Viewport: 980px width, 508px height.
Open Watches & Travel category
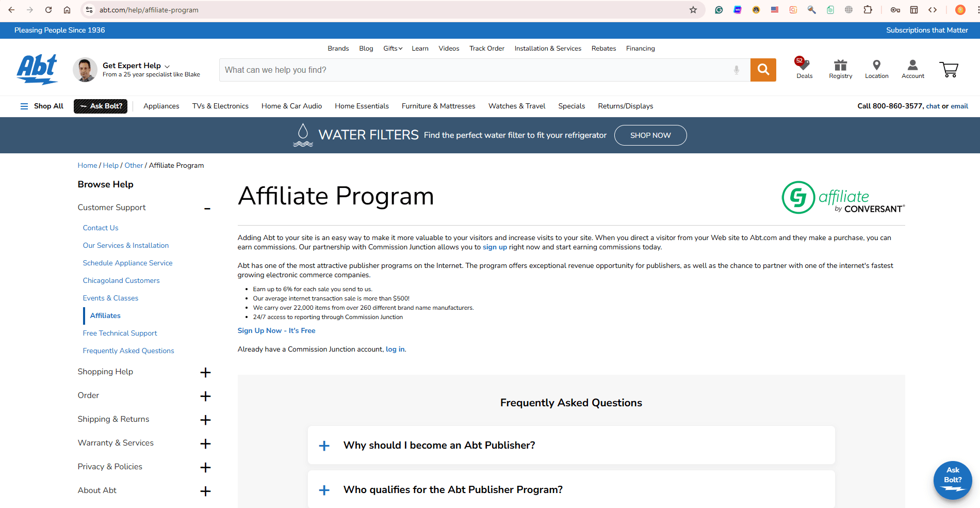click(x=517, y=106)
